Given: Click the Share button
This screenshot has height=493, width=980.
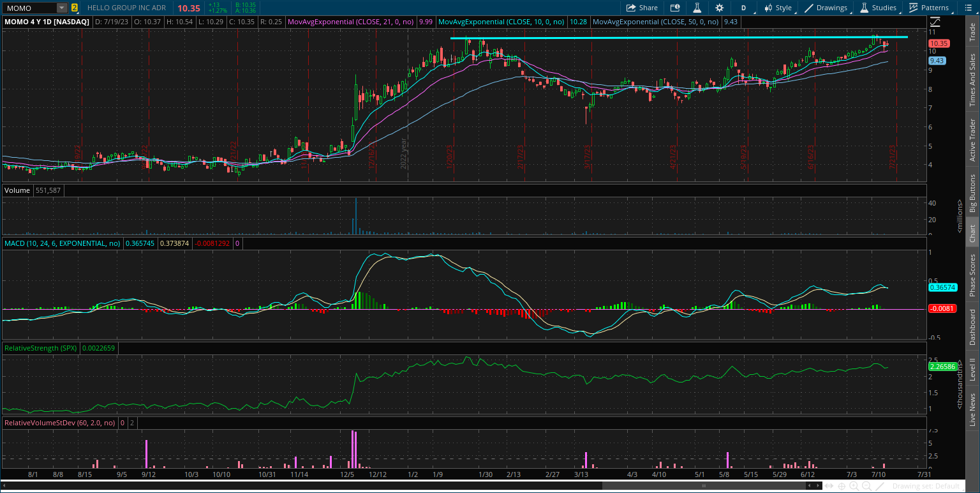Looking at the screenshot, I should [641, 8].
